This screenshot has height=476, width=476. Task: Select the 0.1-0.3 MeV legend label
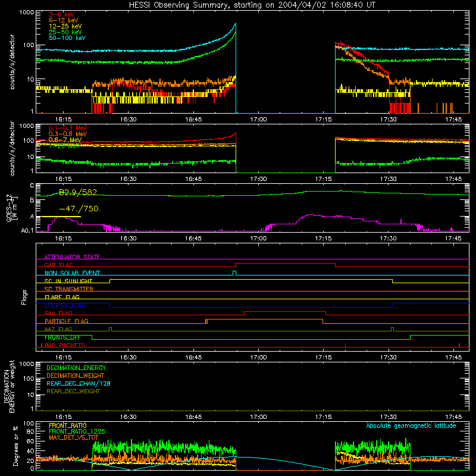pos(68,128)
